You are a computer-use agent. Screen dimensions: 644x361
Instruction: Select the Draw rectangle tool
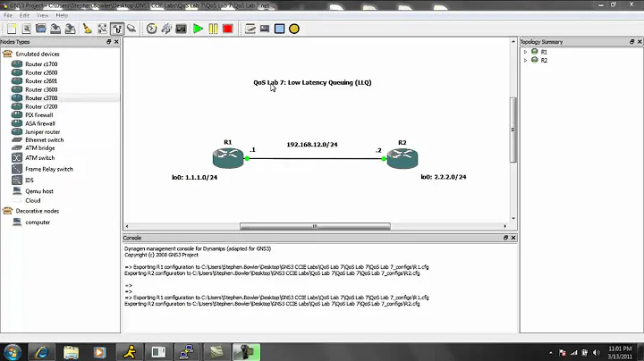279,29
